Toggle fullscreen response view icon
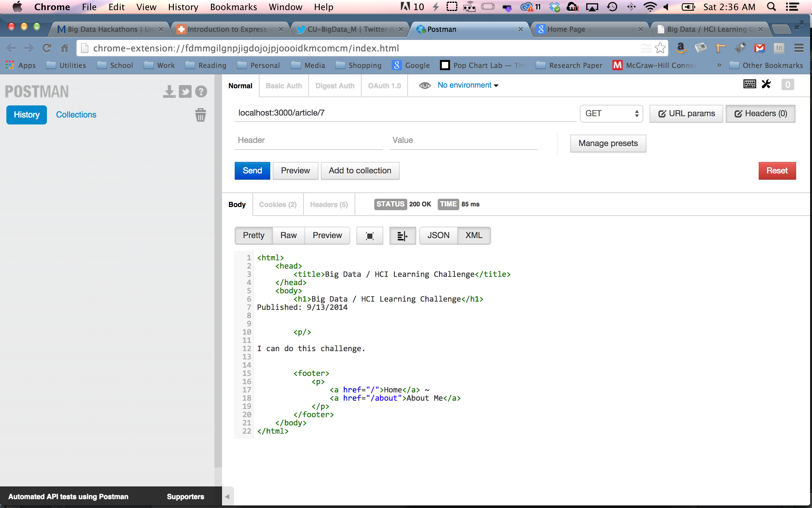Image resolution: width=812 pixels, height=508 pixels. [x=370, y=236]
